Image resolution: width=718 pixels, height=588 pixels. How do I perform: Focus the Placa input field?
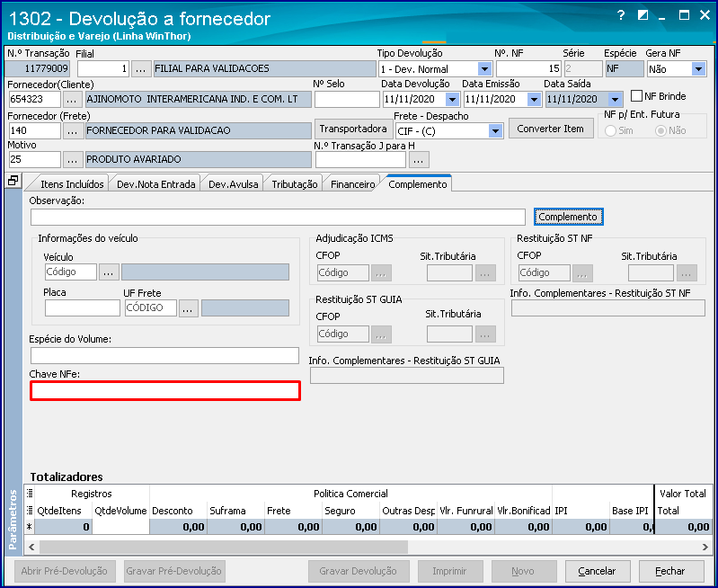tap(83, 308)
